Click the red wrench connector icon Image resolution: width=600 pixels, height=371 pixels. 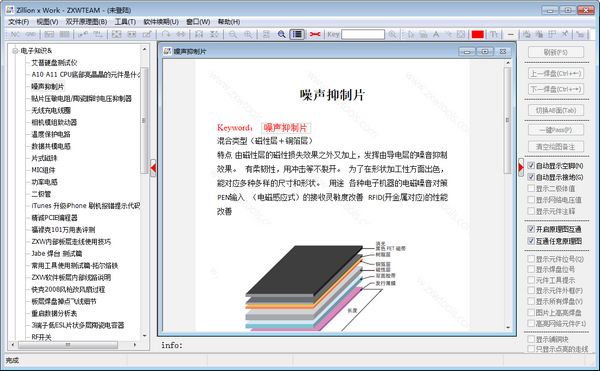coord(315,34)
